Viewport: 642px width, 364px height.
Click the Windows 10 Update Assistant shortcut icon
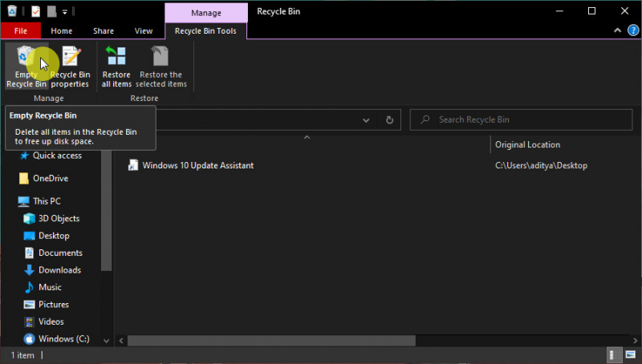click(133, 165)
